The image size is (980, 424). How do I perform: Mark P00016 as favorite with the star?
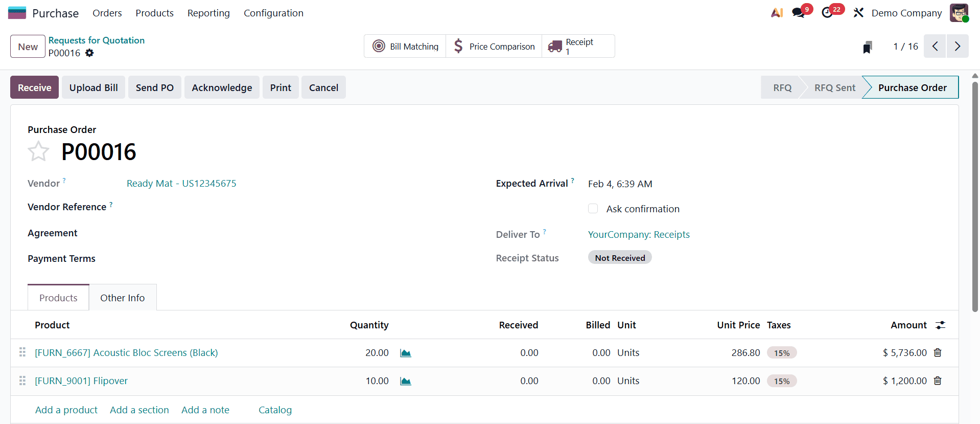38,152
